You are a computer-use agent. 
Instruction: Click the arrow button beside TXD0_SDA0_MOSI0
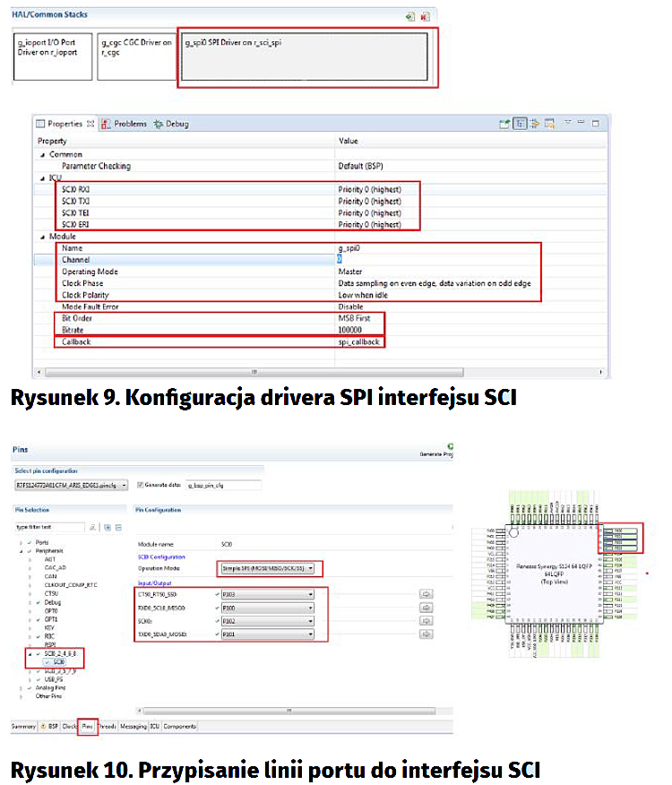click(x=426, y=634)
